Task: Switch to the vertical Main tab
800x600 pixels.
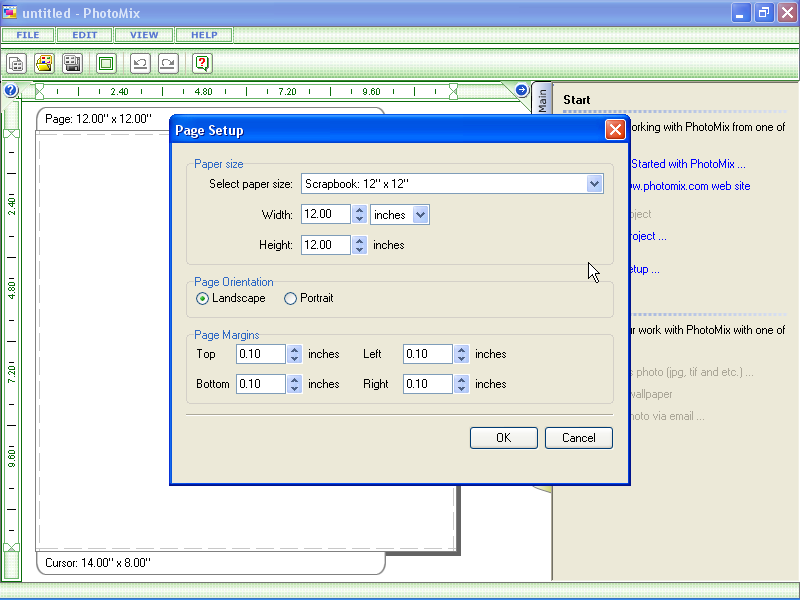Action: (x=542, y=100)
